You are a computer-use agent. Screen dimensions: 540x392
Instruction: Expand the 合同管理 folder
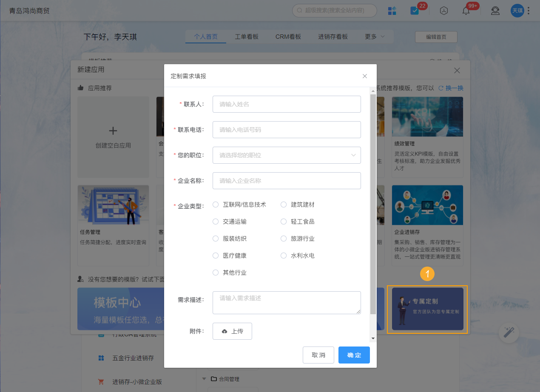coord(204,378)
